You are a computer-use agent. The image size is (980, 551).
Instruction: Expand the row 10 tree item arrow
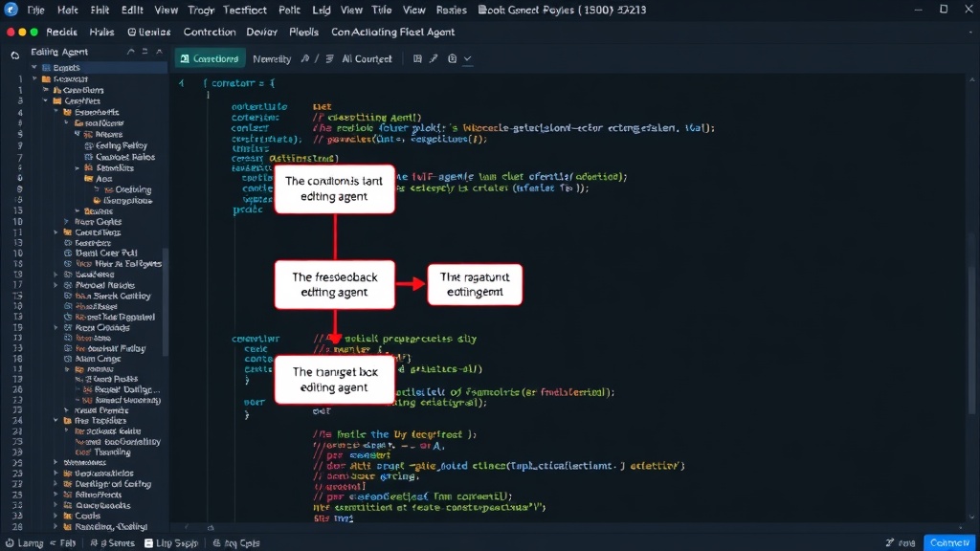[67, 221]
